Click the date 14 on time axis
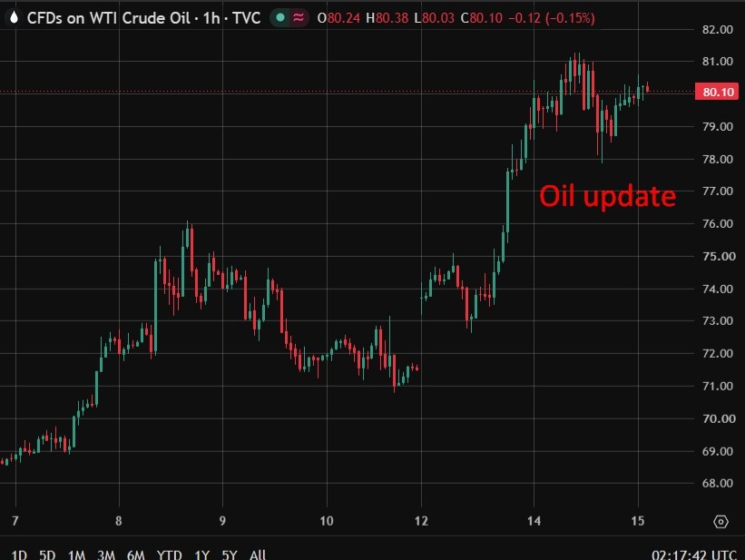The image size is (745, 560). coord(534,521)
